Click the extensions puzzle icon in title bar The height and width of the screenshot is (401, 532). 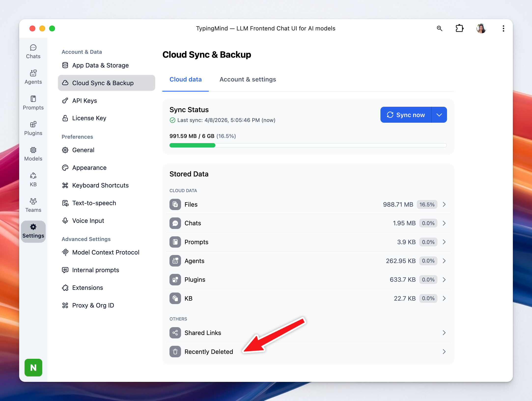pos(459,28)
